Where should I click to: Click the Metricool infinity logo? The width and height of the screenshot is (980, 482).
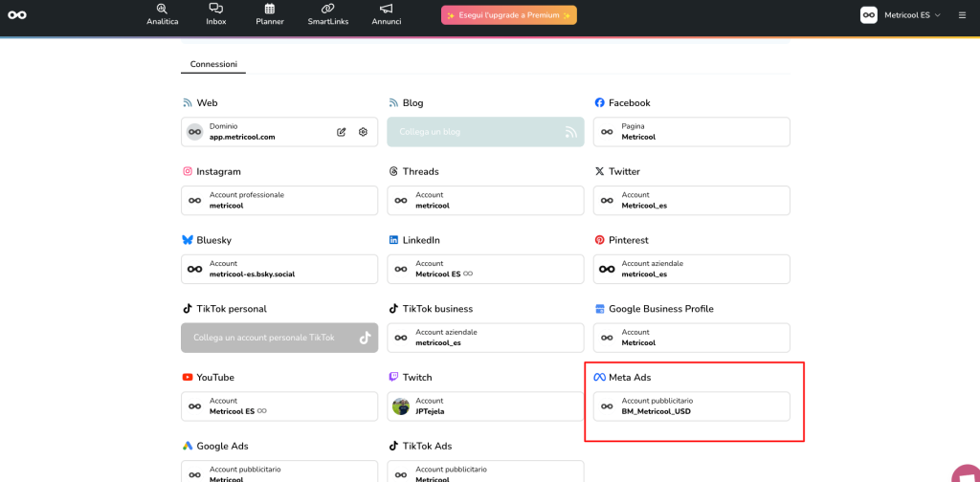coord(17,14)
